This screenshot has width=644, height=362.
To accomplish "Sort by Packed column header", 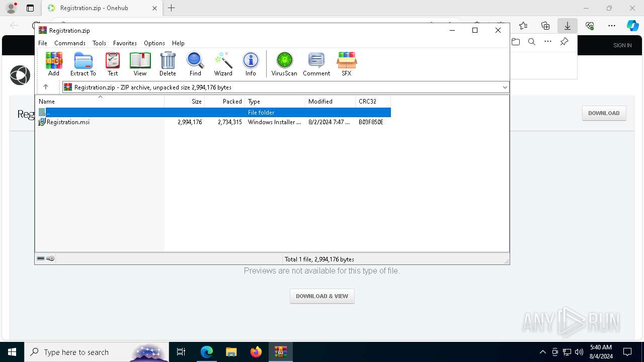I will 225,102.
